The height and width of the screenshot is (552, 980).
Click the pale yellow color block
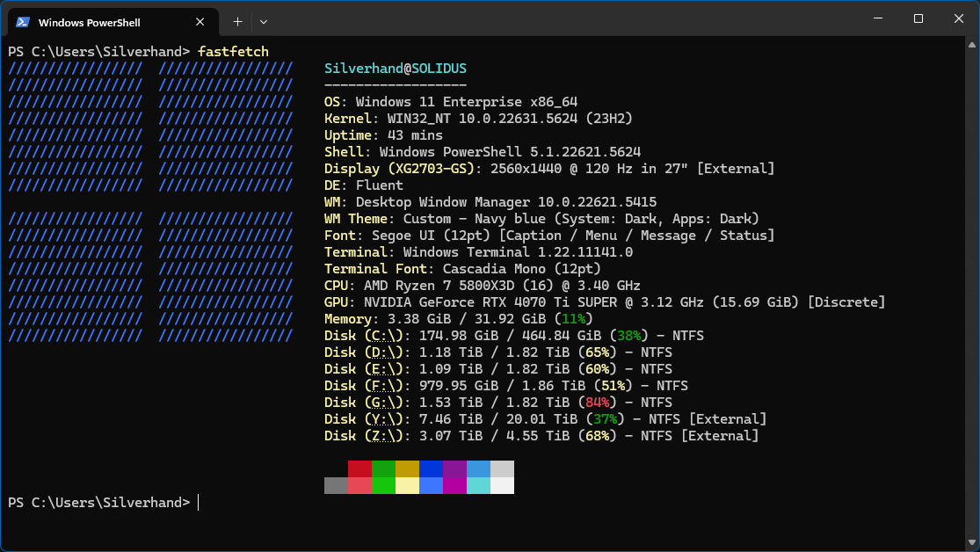[x=408, y=486]
